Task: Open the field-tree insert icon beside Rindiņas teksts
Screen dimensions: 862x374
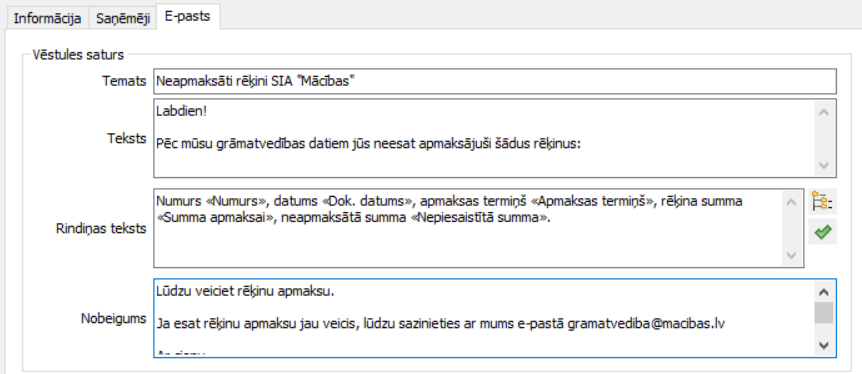Action: click(822, 202)
